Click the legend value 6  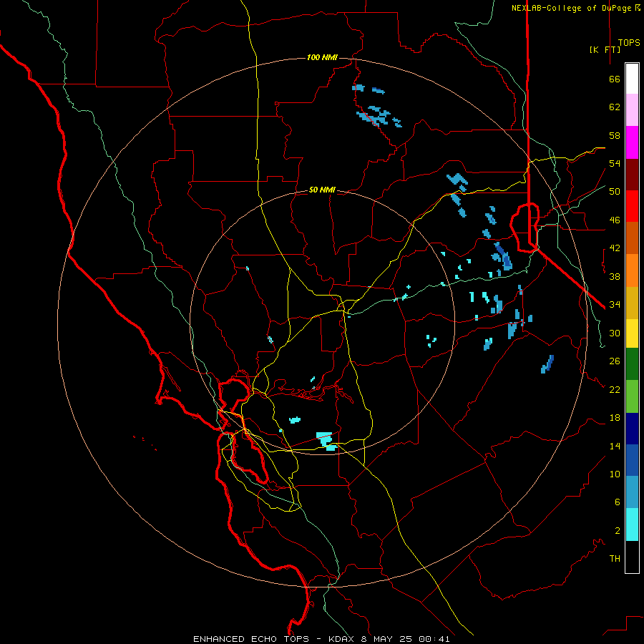[x=617, y=502]
